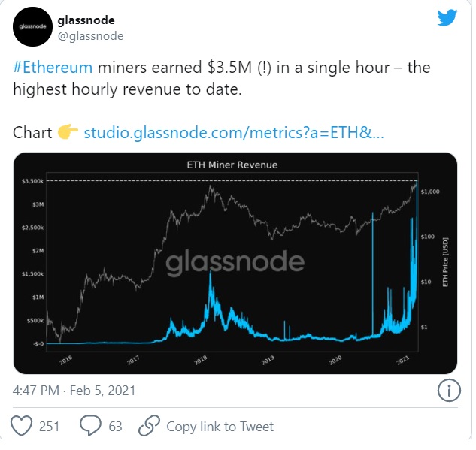Click the @glassnode handle
476x450 pixels.
point(90,35)
